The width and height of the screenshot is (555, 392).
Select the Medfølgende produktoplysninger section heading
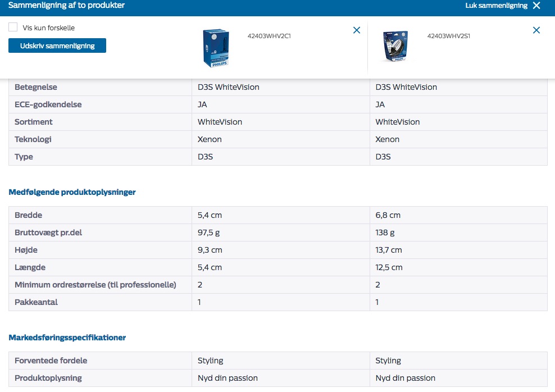(72, 192)
